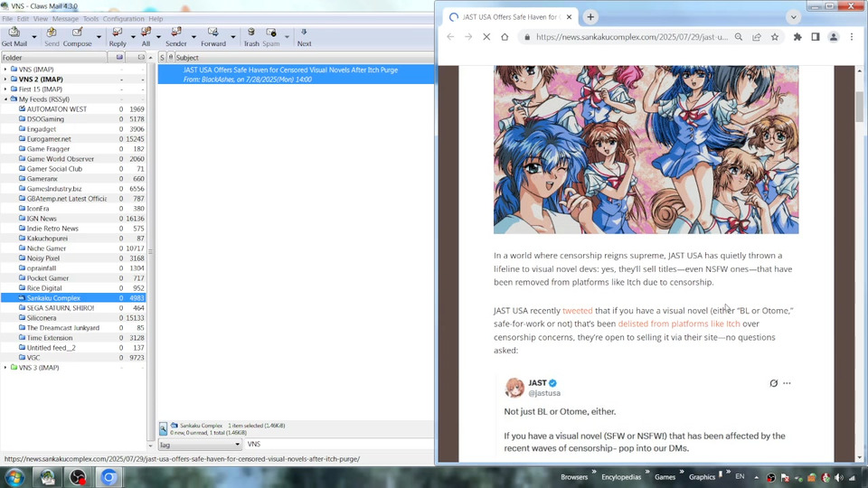Click the Forward toolbar icon
The image size is (868, 488).
click(x=213, y=36)
